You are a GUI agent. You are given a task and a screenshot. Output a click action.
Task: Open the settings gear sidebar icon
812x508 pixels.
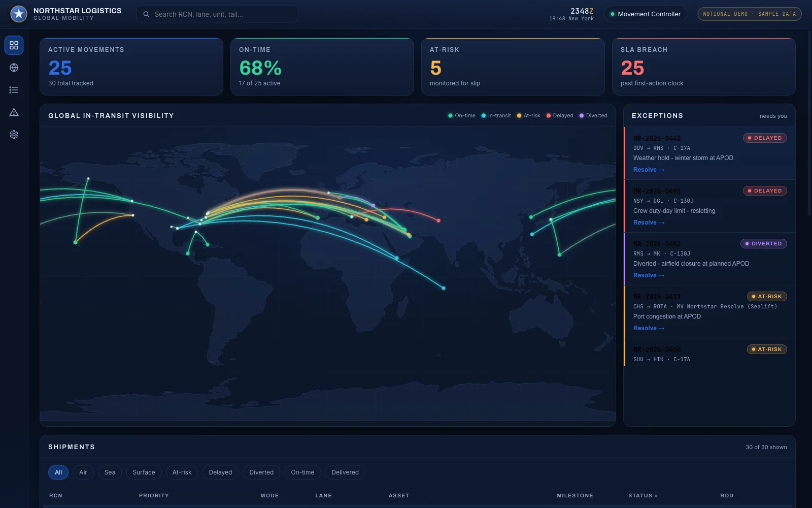click(14, 135)
